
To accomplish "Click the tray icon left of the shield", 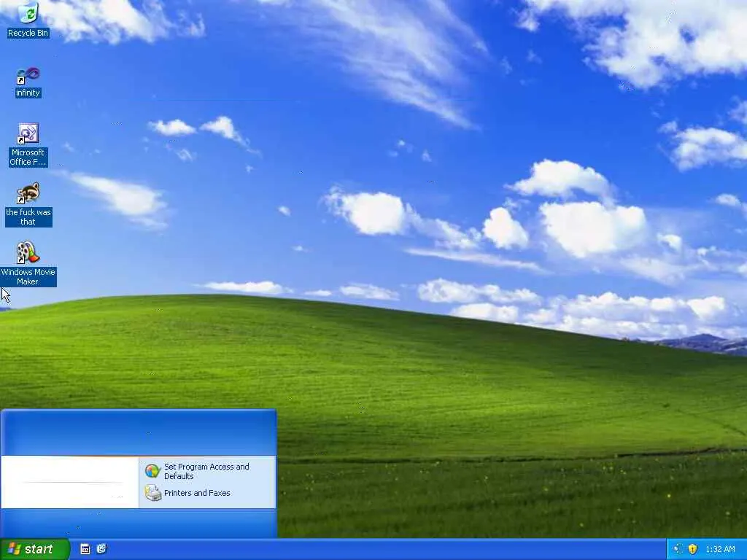I will click(x=677, y=549).
